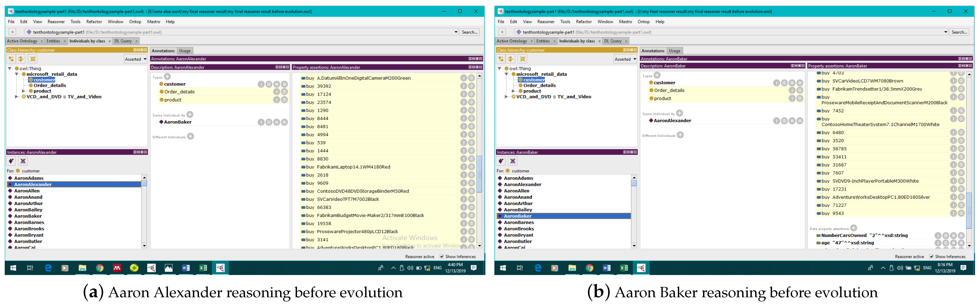
Task: Expand product class in left hierarchy tree
Action: (24, 91)
